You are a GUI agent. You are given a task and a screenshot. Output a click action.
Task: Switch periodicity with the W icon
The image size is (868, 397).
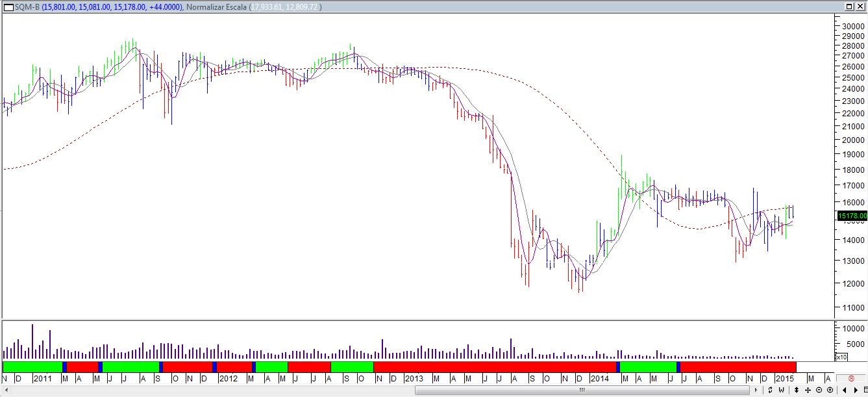pos(781,390)
